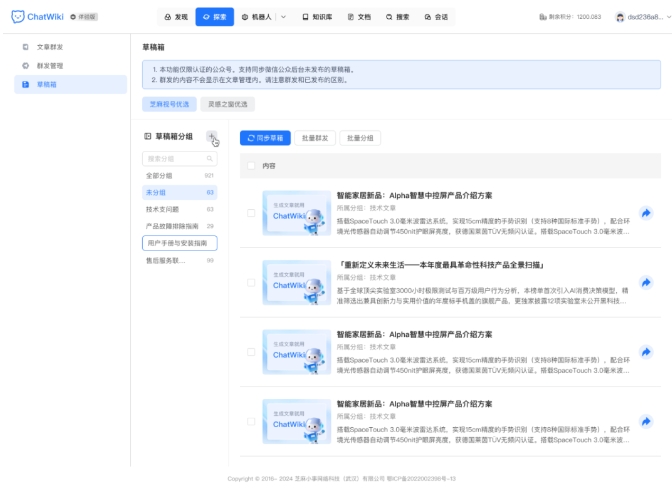The width and height of the screenshot is (672, 489).
Task: Switch to the 灵感之窗优选 account tab
Action: point(228,104)
